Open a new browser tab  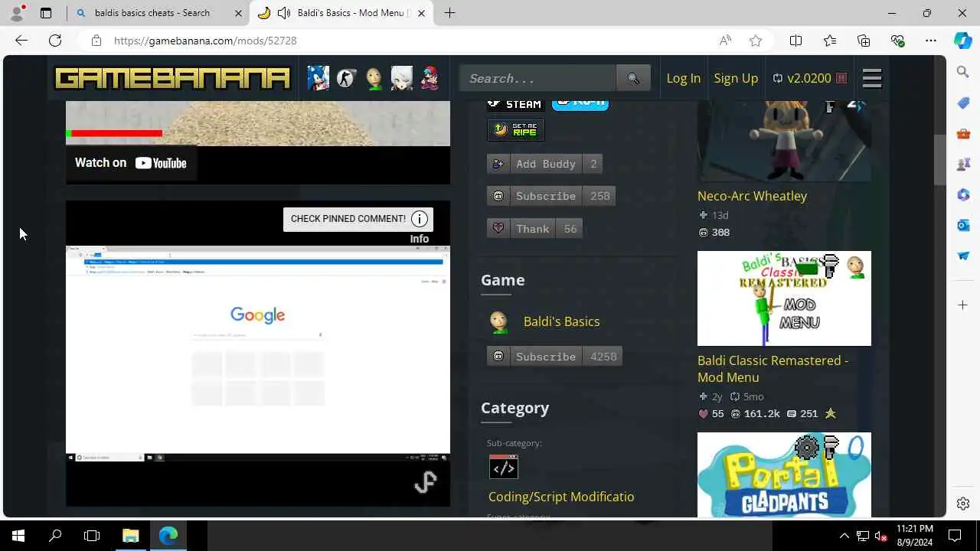tap(449, 13)
